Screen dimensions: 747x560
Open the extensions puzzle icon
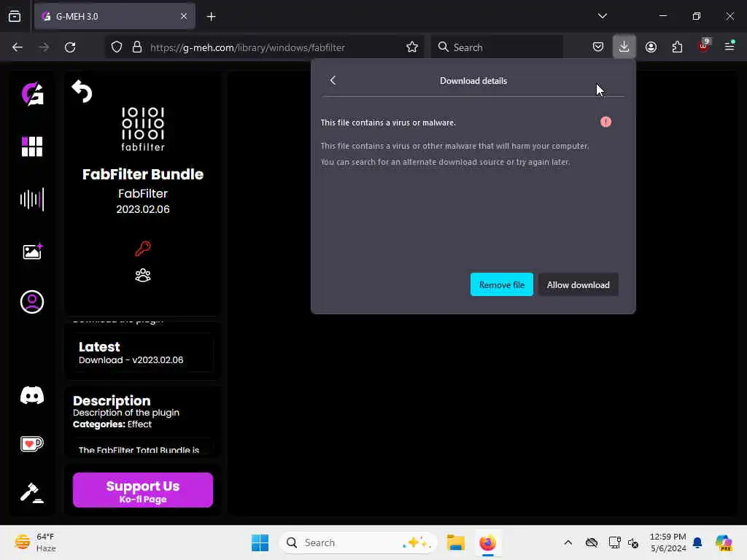(x=677, y=47)
